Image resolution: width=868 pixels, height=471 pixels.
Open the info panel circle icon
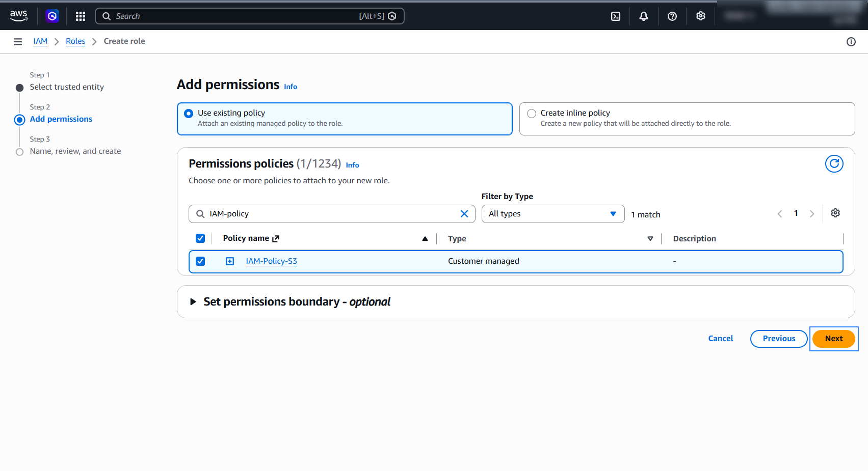[851, 42]
